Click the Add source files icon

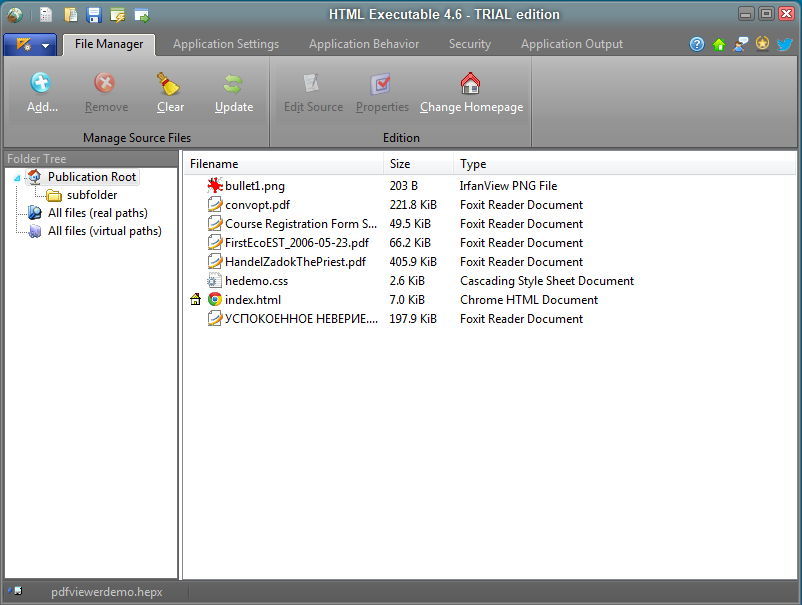point(40,83)
